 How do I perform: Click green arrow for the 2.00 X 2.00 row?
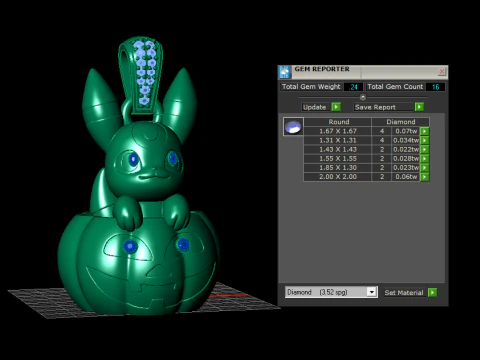(424, 177)
